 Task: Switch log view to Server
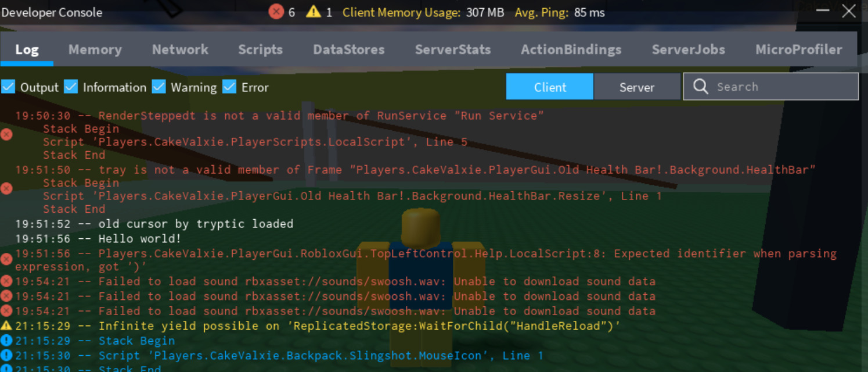(637, 86)
